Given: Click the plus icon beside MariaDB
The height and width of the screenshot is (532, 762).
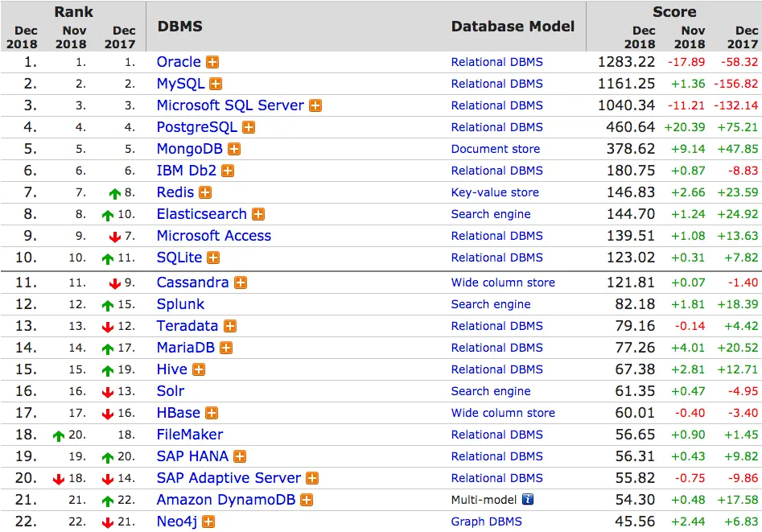Looking at the screenshot, I should pos(226,348).
